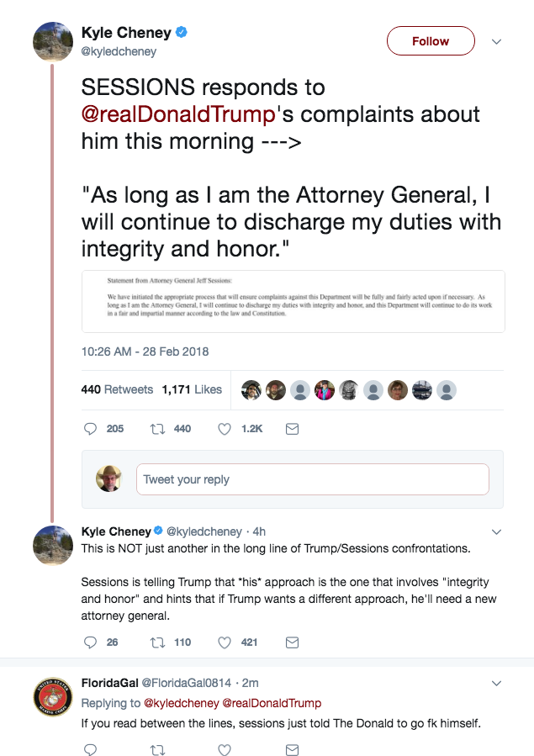This screenshot has width=534, height=756.
Task: Like Kyle Cheney's follow-up tweet with 421 likes
Action: (x=225, y=642)
